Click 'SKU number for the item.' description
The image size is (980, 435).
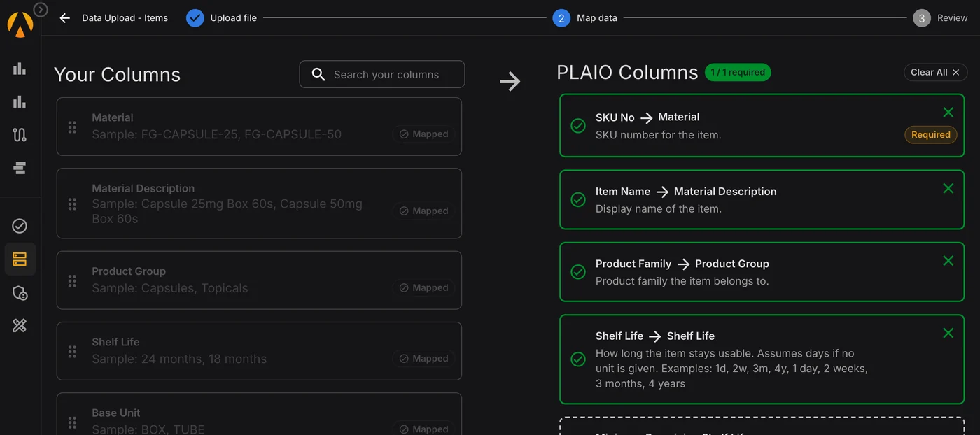[658, 135]
